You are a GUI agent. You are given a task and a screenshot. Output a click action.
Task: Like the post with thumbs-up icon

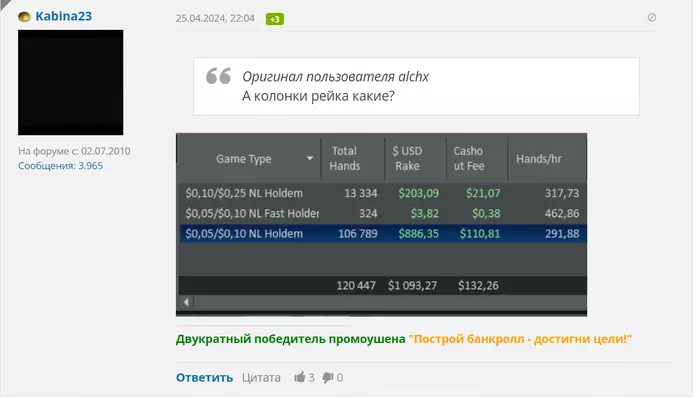[300, 377]
